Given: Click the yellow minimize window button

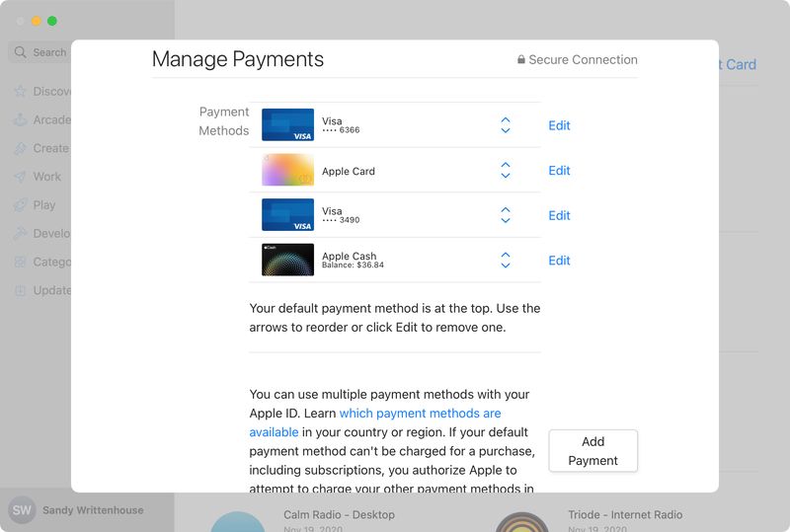Looking at the screenshot, I should [37, 21].
